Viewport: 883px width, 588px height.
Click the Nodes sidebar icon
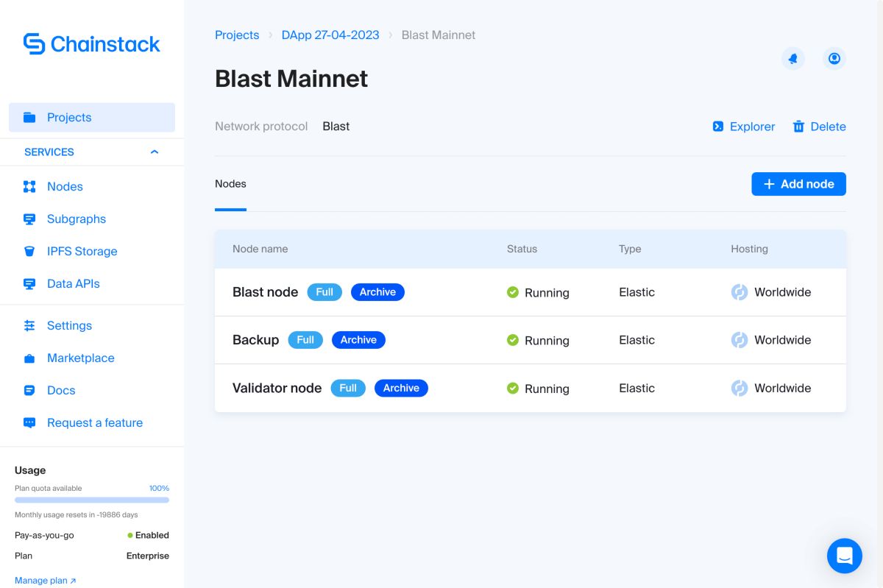(x=29, y=186)
